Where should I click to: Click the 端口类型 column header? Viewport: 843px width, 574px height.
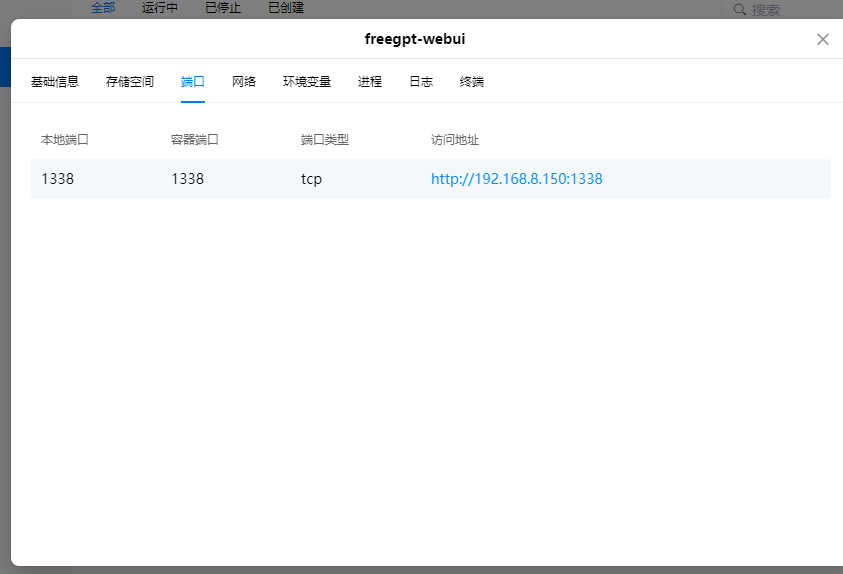click(325, 140)
